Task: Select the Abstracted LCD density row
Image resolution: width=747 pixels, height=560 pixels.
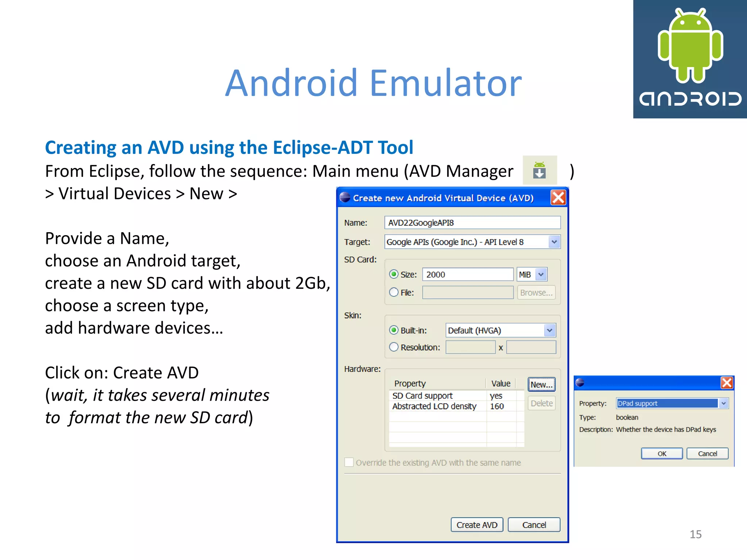Action: pos(456,406)
